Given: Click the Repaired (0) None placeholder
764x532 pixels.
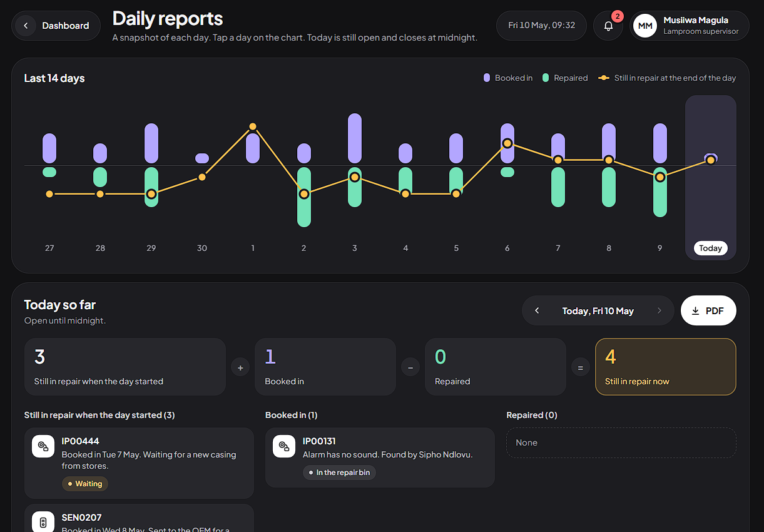Looking at the screenshot, I should point(621,442).
